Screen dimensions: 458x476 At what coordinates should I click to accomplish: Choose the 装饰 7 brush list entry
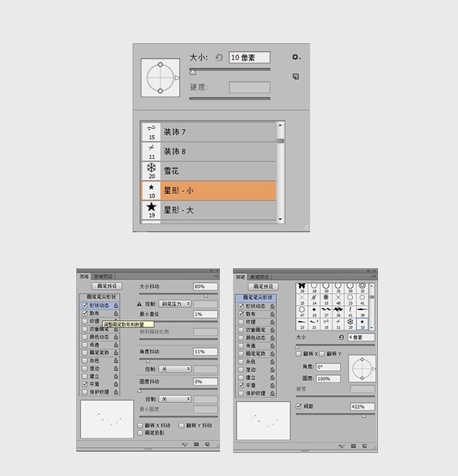pyautogui.click(x=208, y=132)
